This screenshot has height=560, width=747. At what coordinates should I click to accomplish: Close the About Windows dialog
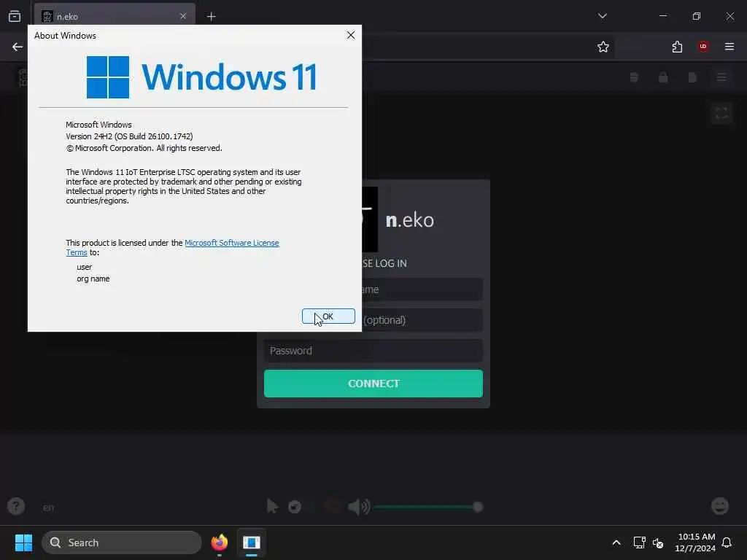(x=351, y=35)
